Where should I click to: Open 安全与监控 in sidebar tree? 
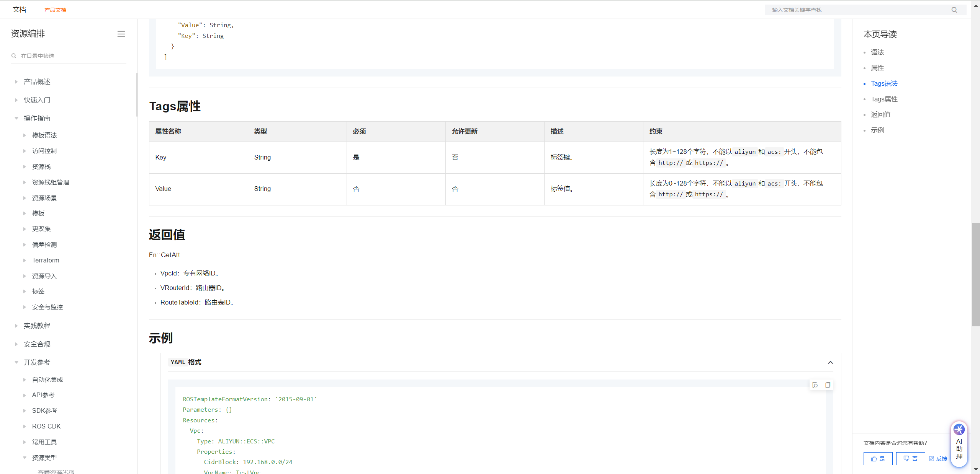47,307
